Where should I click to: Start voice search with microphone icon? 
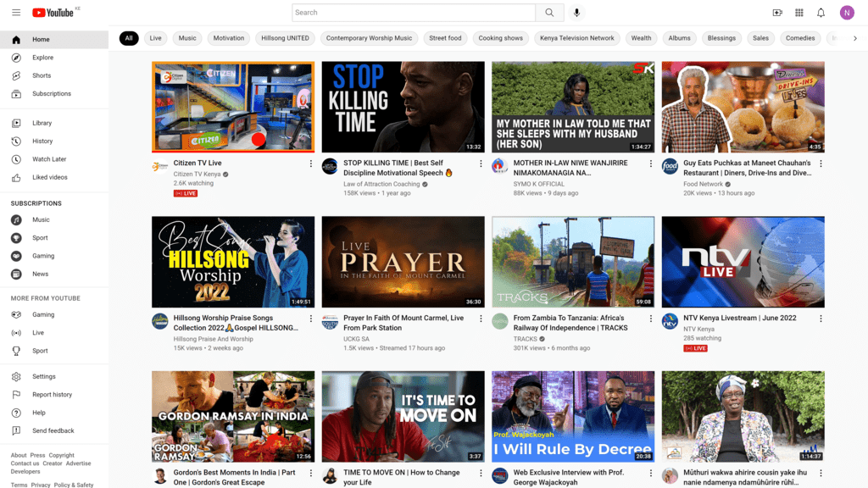tap(576, 12)
